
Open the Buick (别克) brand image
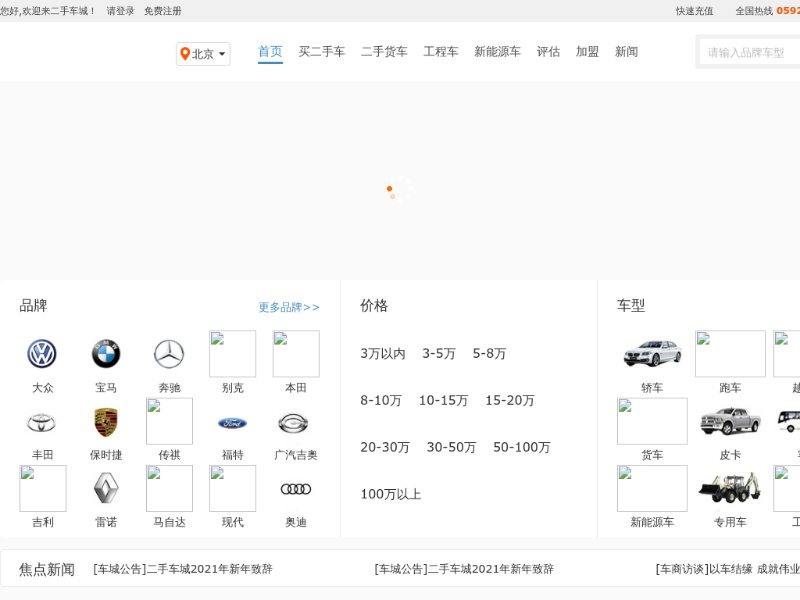click(x=233, y=354)
